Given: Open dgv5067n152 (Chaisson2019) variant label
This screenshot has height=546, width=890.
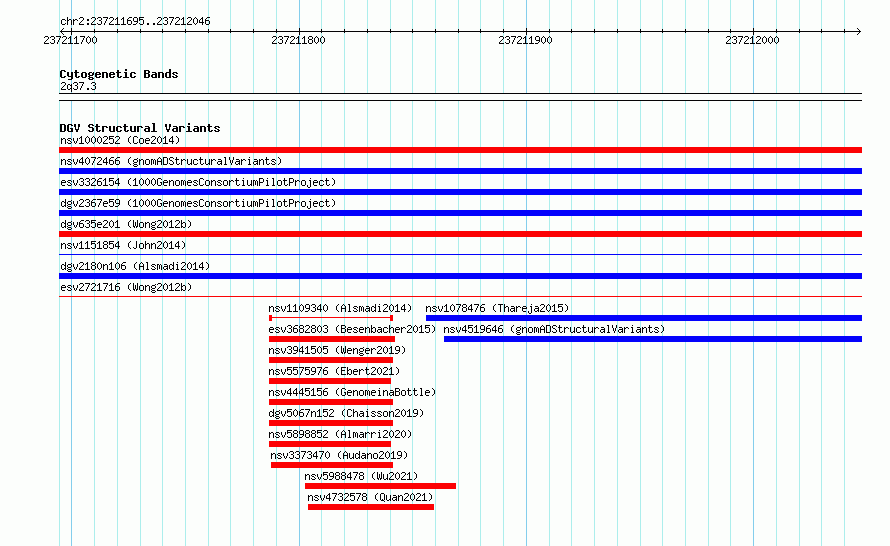Looking at the screenshot, I should (346, 413).
